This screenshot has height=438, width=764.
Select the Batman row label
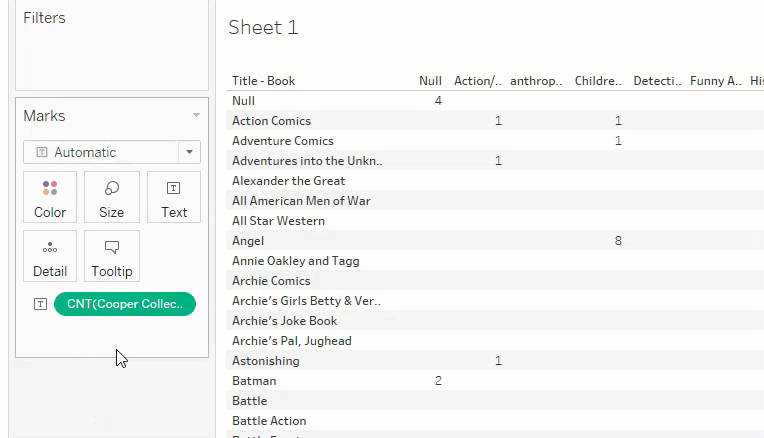tap(254, 381)
